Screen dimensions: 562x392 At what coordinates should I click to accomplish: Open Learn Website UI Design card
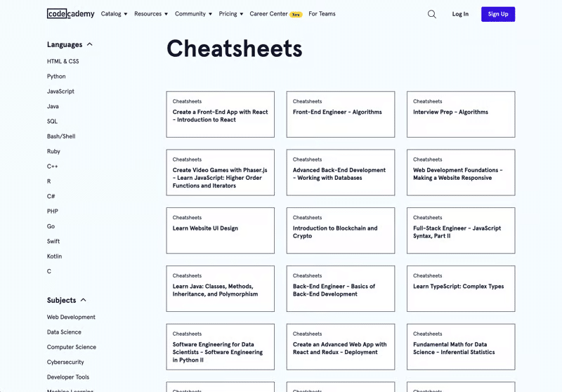click(221, 230)
